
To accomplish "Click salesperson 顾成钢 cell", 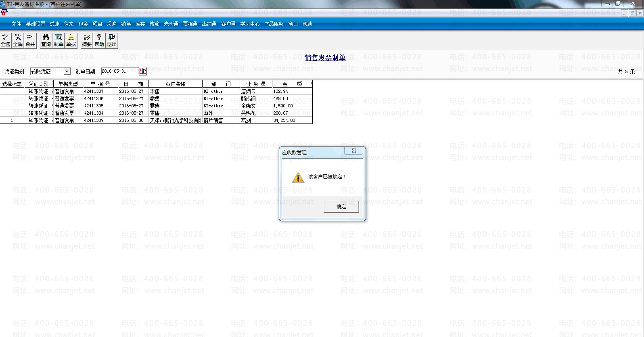I will point(256,98).
